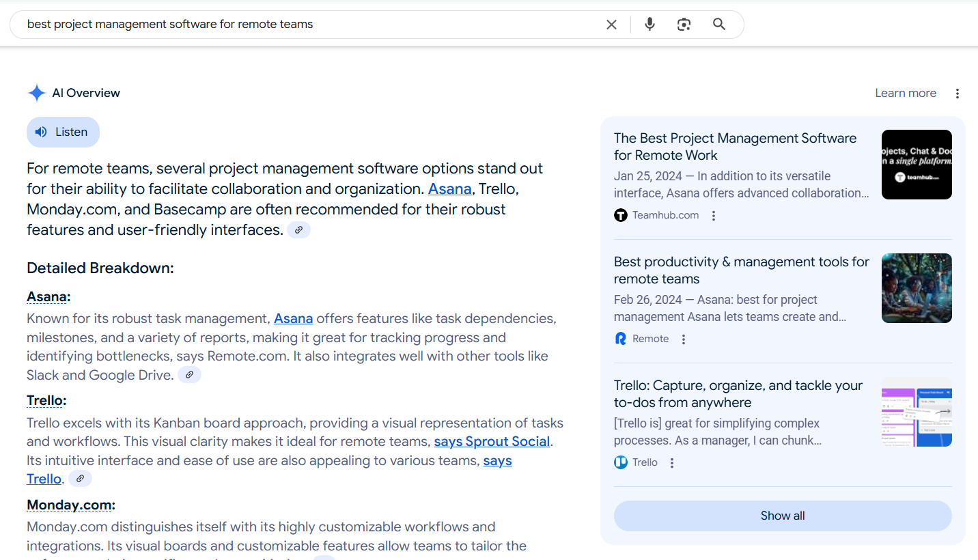Viewport: 978px width, 560px height.
Task: Click the Remote source name
Action: [x=651, y=339]
